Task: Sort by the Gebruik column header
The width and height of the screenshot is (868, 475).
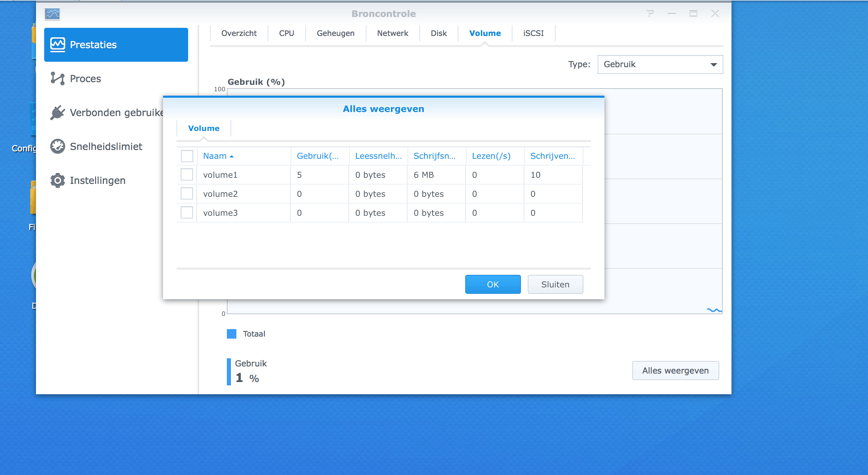Action: click(x=318, y=156)
